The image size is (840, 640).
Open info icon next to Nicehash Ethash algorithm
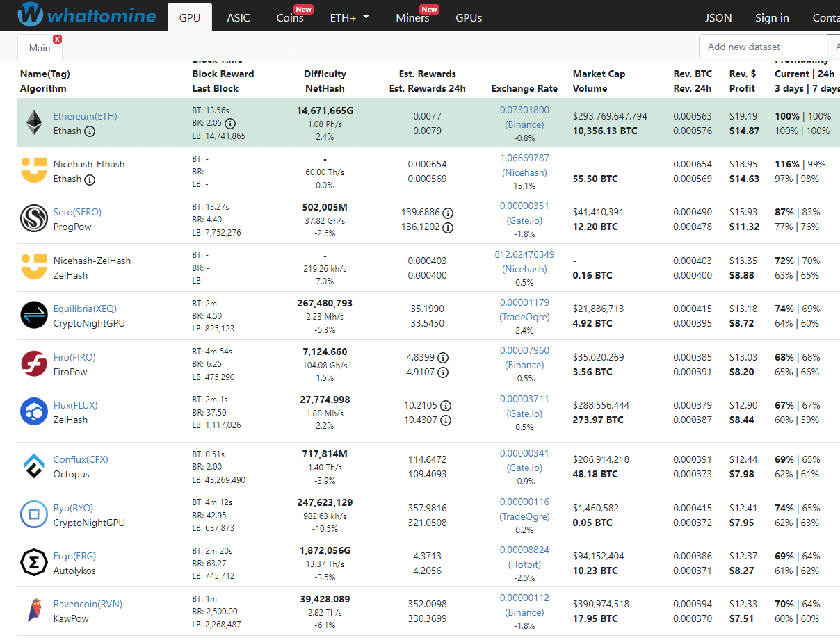[90, 179]
